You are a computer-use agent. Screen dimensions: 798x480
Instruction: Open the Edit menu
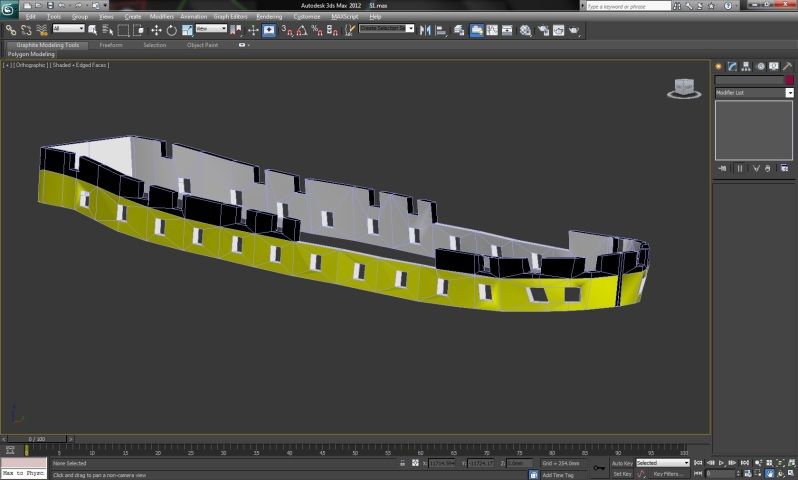click(31, 17)
